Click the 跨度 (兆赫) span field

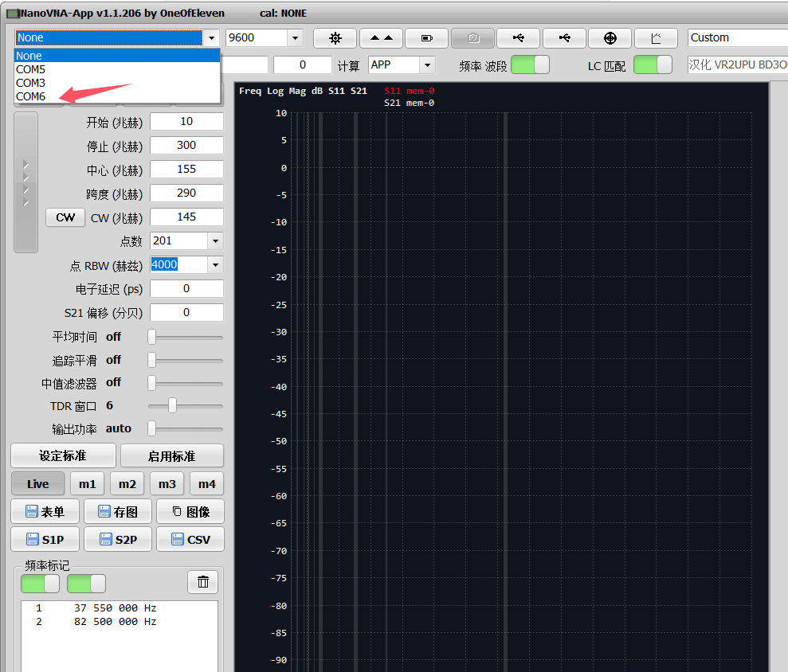click(x=186, y=193)
